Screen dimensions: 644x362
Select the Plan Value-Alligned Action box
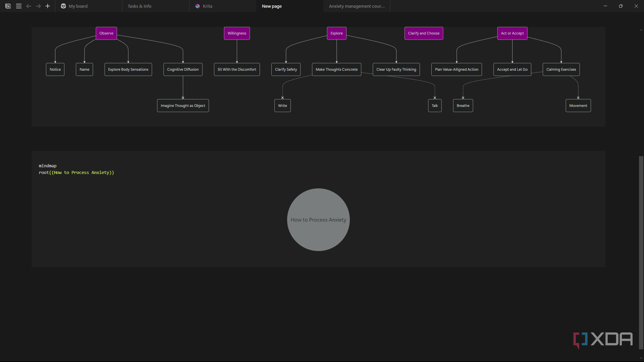pos(457,69)
